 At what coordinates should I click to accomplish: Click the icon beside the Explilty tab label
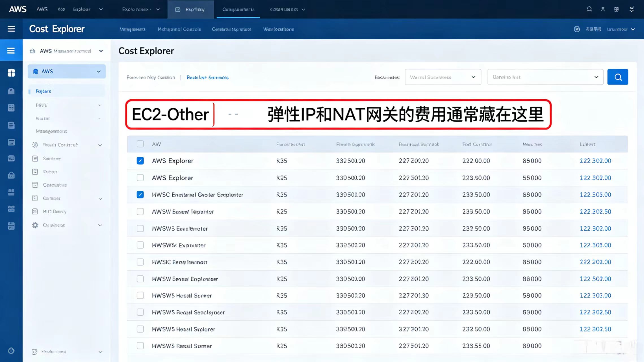pos(178,10)
